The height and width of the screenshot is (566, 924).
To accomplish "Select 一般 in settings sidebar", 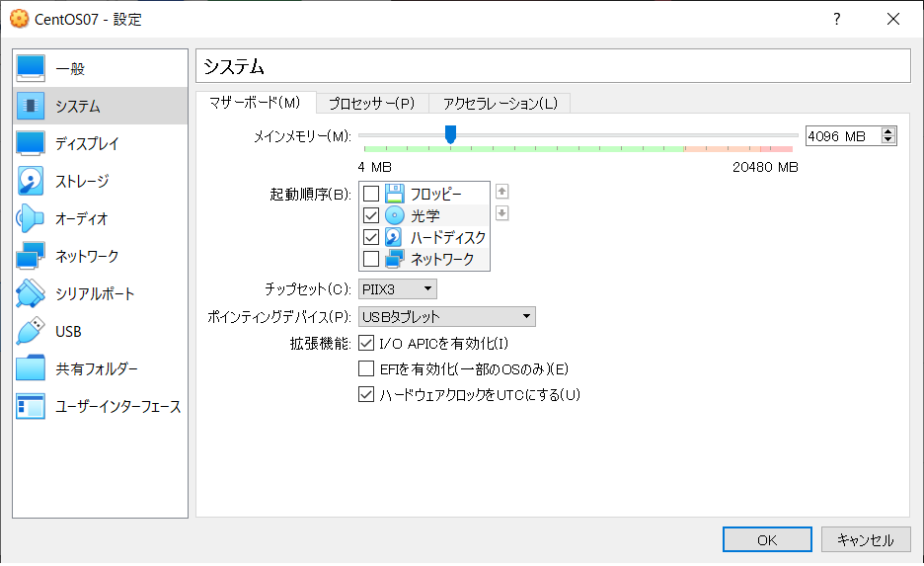I will (x=100, y=68).
